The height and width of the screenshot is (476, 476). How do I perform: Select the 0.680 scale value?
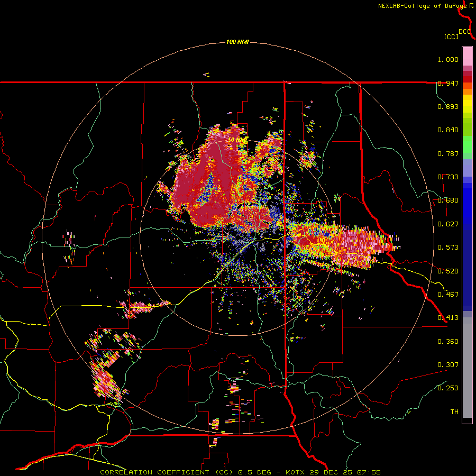(448, 200)
